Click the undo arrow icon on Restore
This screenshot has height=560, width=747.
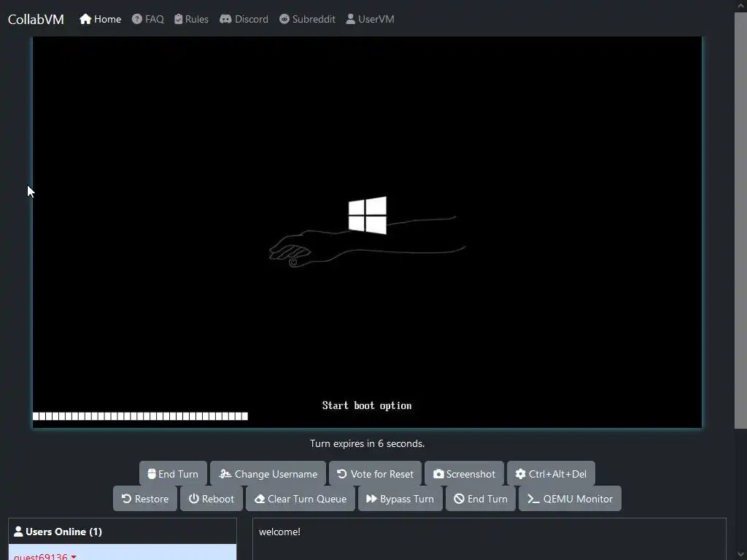[x=126, y=499]
